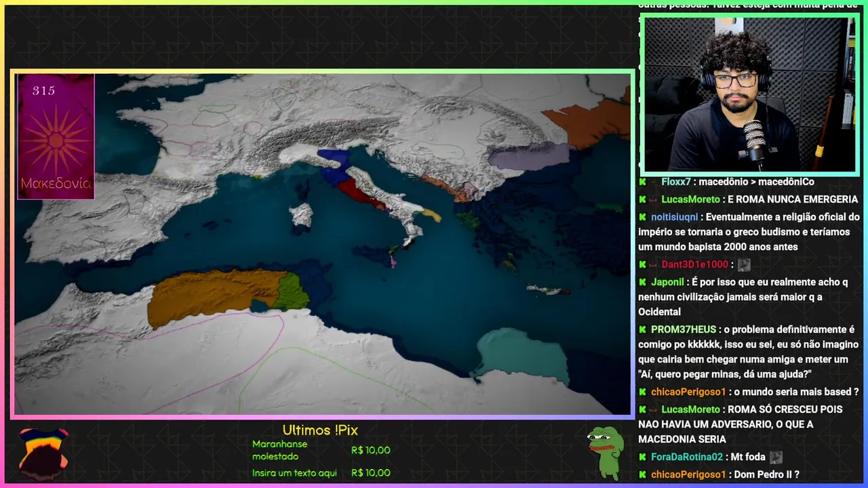Click the Μακεδονία label under the flag
Image resolution: width=868 pixels, height=488 pixels.
click(56, 184)
